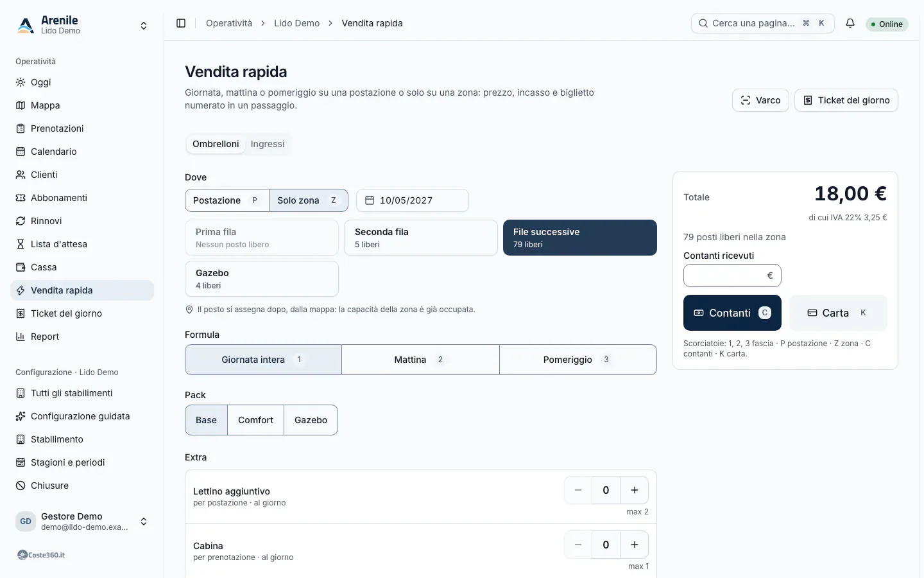Switch to the Ingressi tab

point(268,144)
